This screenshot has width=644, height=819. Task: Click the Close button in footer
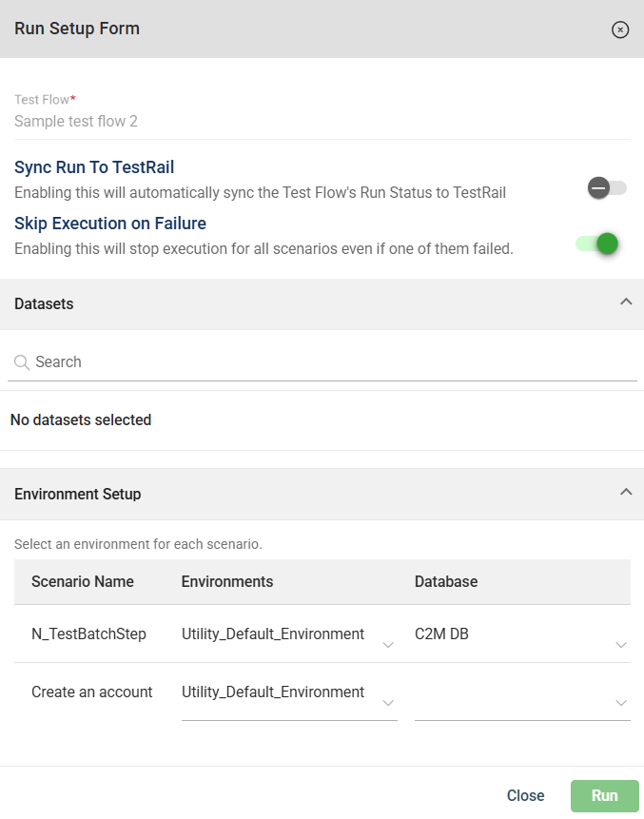tap(525, 795)
